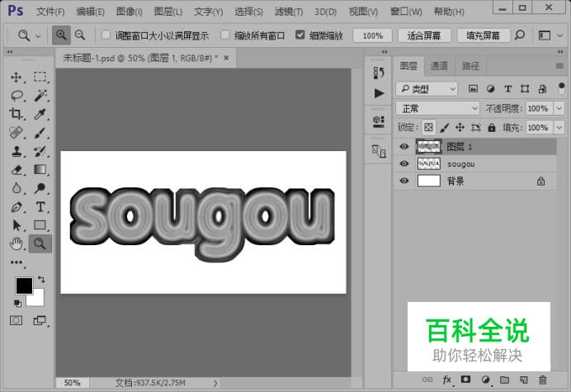Pick the Eyedropper tool
The image size is (571, 392).
[x=40, y=115]
